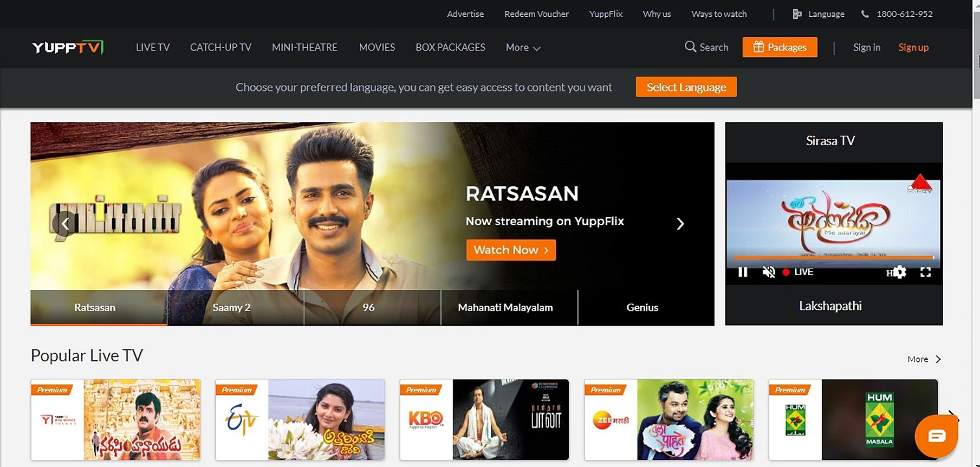Open the Search tool with magnifier icon
The height and width of the screenshot is (467, 980).
coord(706,47)
